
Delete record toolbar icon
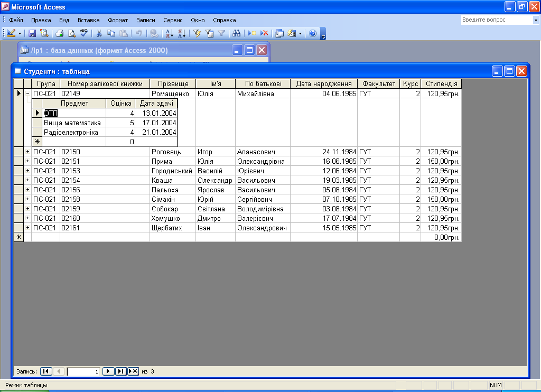264,33
